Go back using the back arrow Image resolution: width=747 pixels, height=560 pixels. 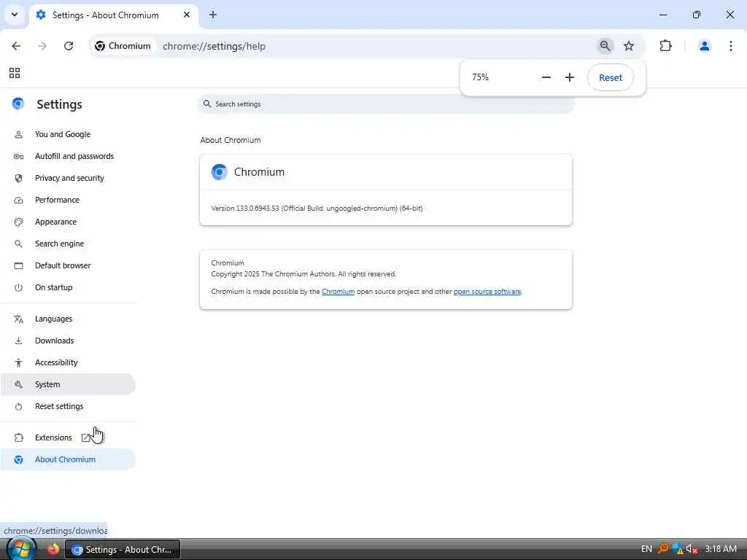[x=16, y=46]
